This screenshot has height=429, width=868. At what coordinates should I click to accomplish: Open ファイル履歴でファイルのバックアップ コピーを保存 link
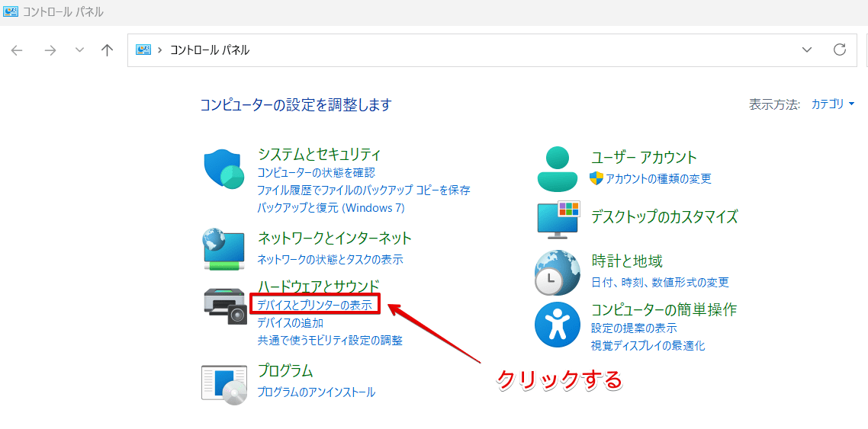pos(364,190)
